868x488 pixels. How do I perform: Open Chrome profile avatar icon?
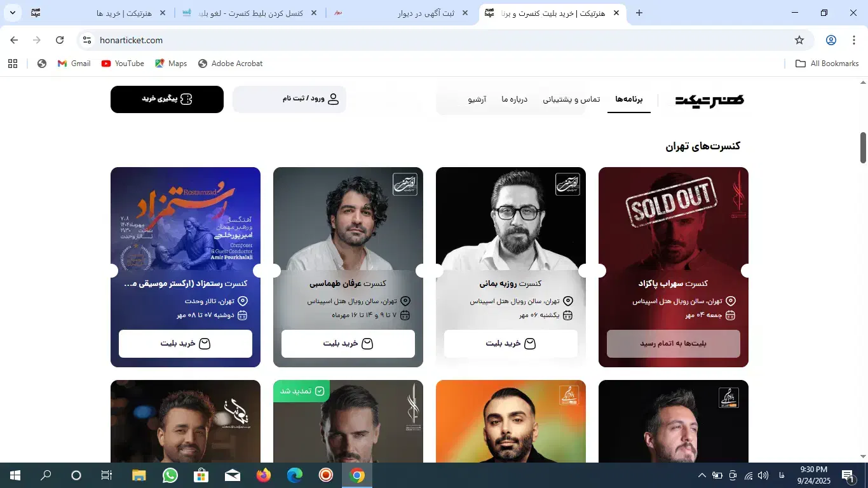coord(831,40)
